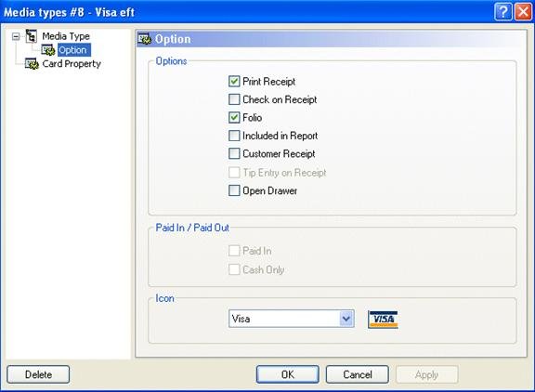535x392 pixels.
Task: Uncheck the Print Receipt checkbox
Action: [x=234, y=82]
